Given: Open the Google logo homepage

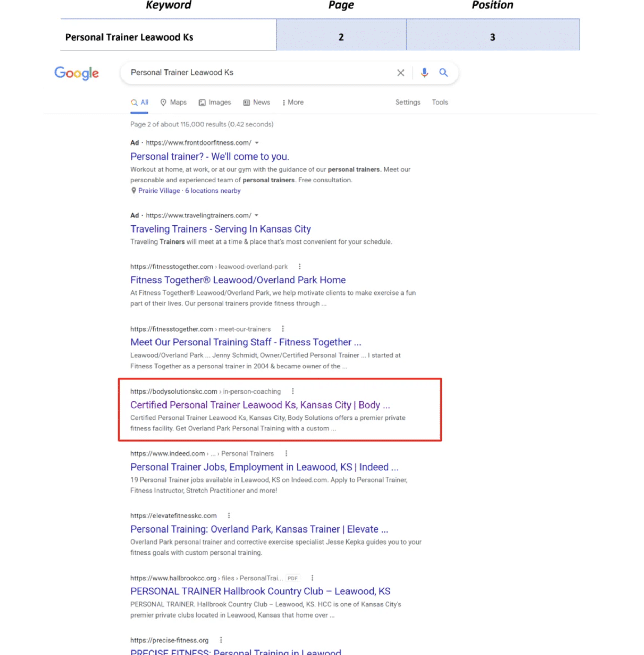Looking at the screenshot, I should tap(76, 73).
